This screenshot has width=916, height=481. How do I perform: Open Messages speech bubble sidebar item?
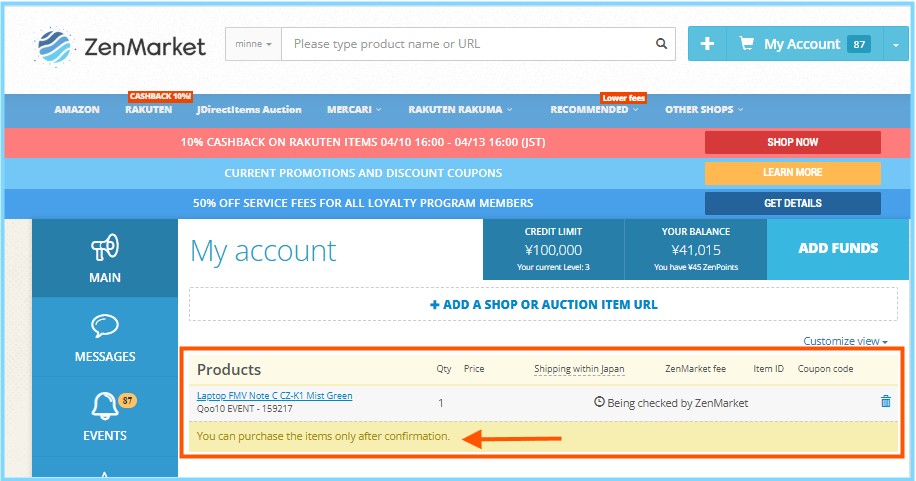pyautogui.click(x=105, y=338)
